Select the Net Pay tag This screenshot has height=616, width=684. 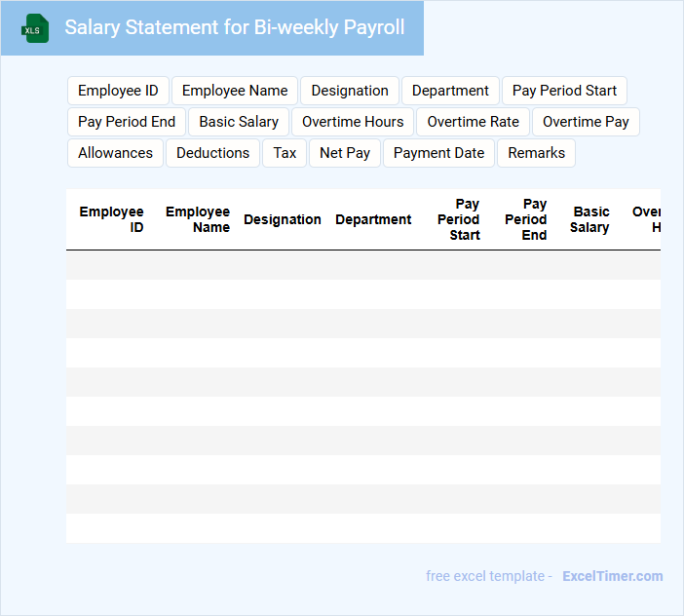[x=345, y=153]
